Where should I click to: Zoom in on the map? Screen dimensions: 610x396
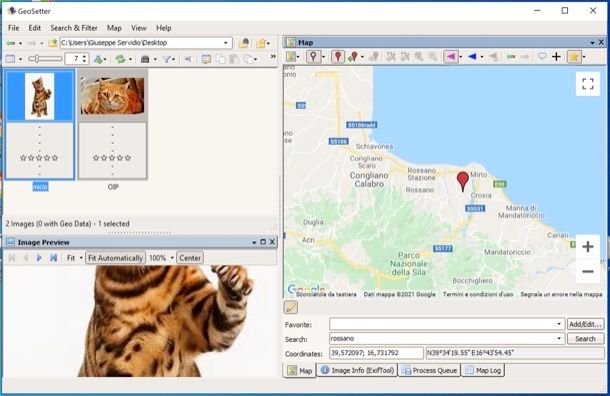tap(587, 247)
